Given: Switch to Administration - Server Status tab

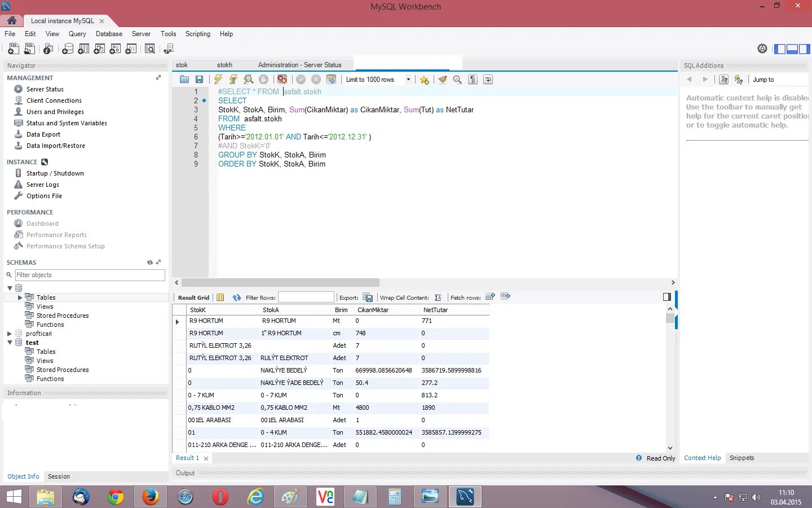Looking at the screenshot, I should [x=299, y=65].
